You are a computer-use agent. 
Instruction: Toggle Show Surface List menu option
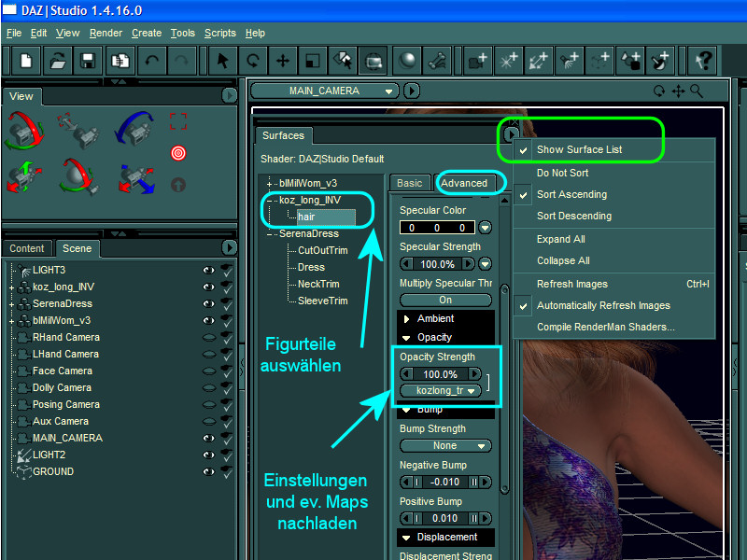coord(614,149)
